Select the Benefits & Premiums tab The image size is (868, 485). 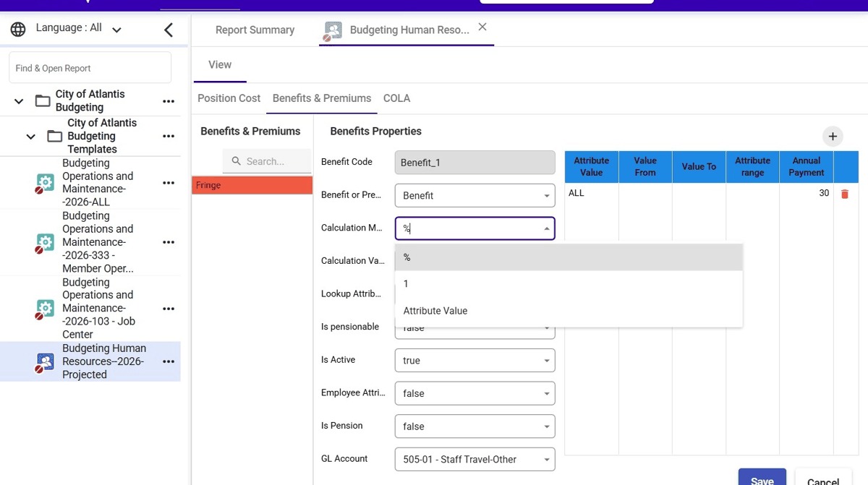(x=322, y=98)
